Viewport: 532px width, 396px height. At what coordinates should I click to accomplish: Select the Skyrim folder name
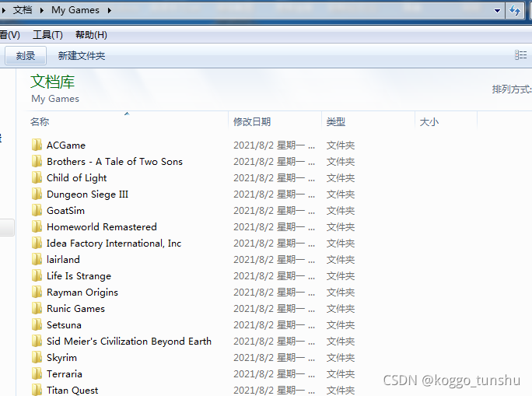tap(61, 358)
